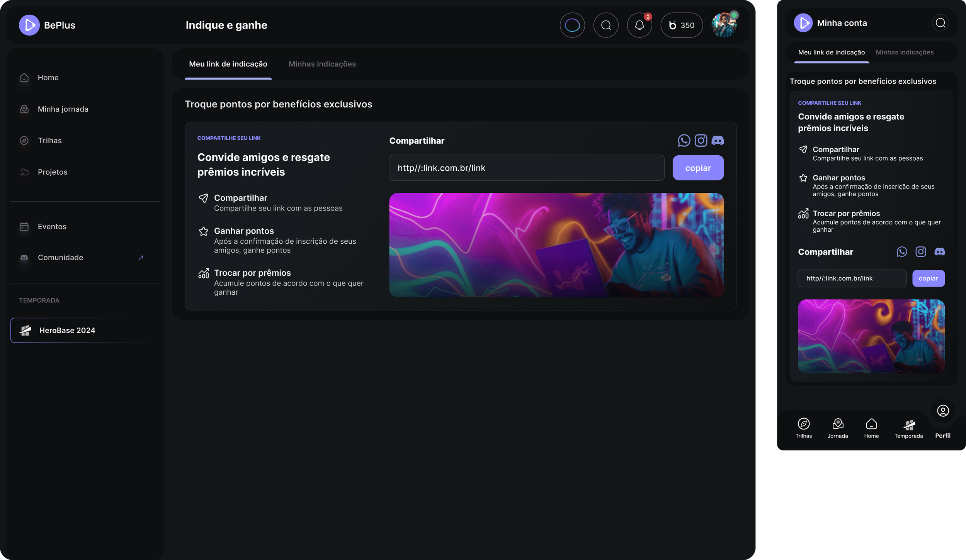966x560 pixels.
Task: Share via Discord icon in desktop card
Action: (718, 141)
